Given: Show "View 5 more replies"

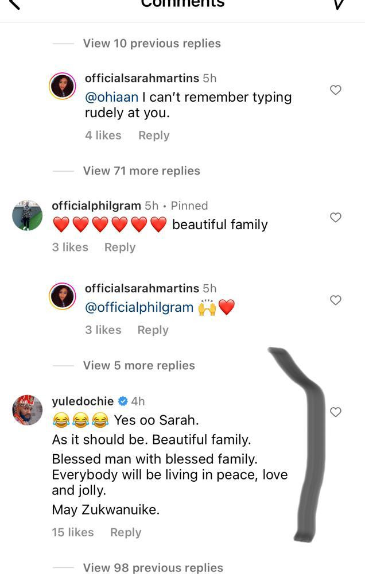Looking at the screenshot, I should (x=139, y=365).
